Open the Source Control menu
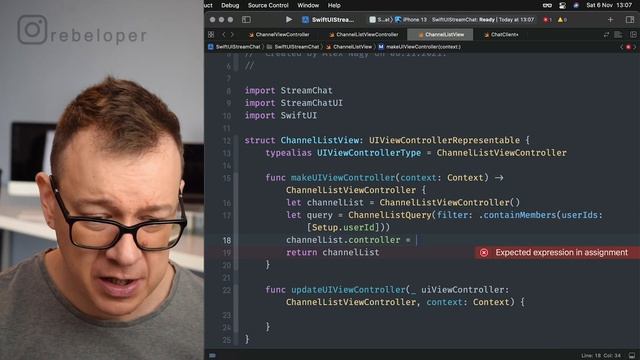The height and width of the screenshot is (360, 640). point(268,5)
